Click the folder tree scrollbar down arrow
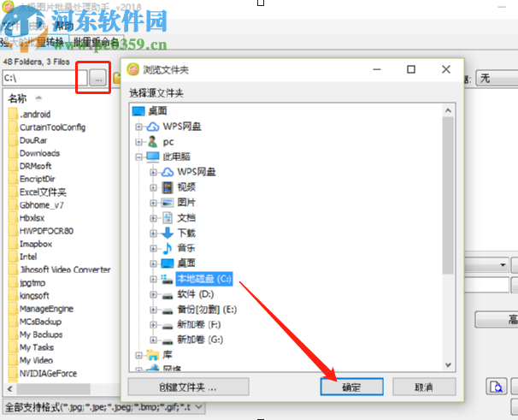The width and height of the screenshot is (518, 420). (448, 365)
